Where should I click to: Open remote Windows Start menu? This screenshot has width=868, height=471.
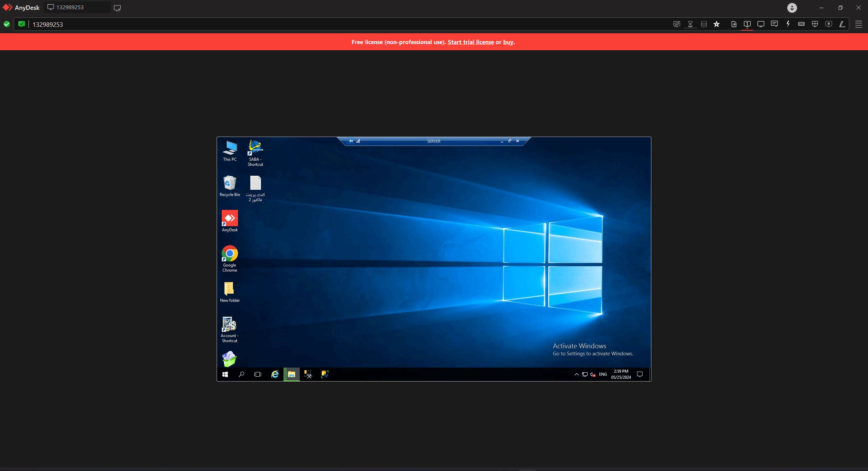[x=225, y=374]
